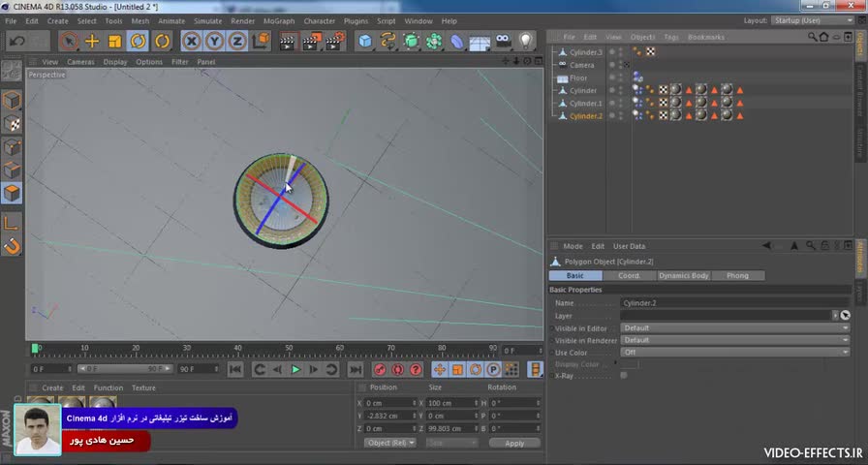Screen dimensions: 868x465
Task: Click the Light object icon
Action: (526, 41)
